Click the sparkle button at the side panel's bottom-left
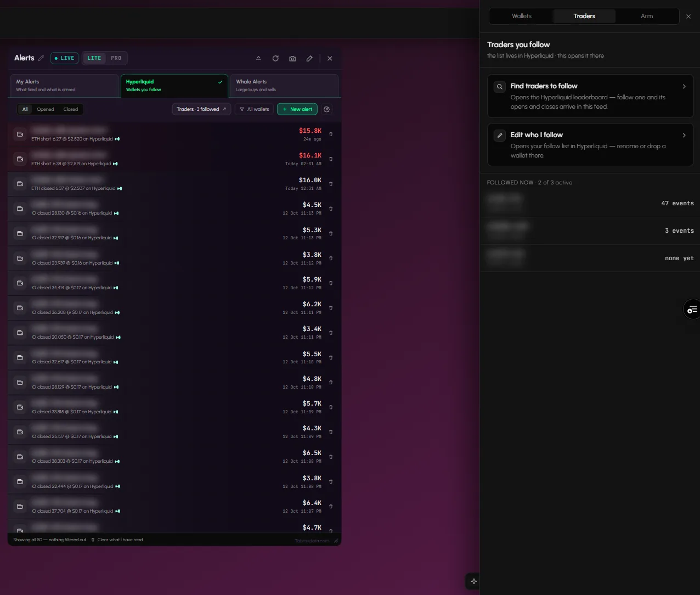This screenshot has height=595, width=700. point(474,581)
